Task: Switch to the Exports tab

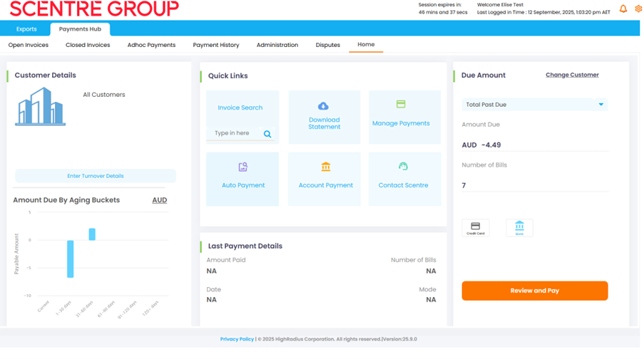Action: [26, 29]
